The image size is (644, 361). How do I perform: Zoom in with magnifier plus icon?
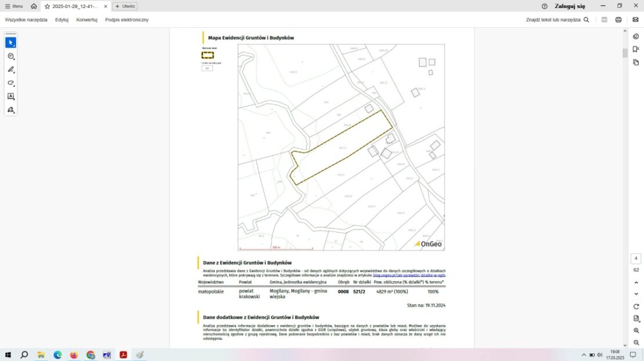[636, 331]
